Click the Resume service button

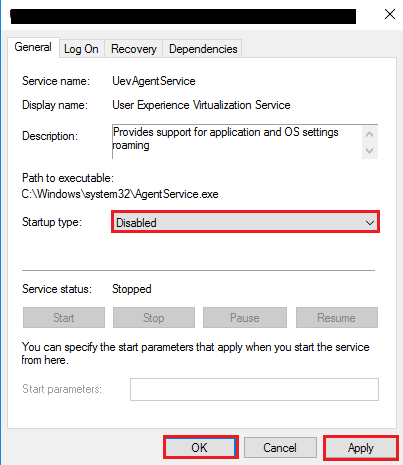pos(337,318)
